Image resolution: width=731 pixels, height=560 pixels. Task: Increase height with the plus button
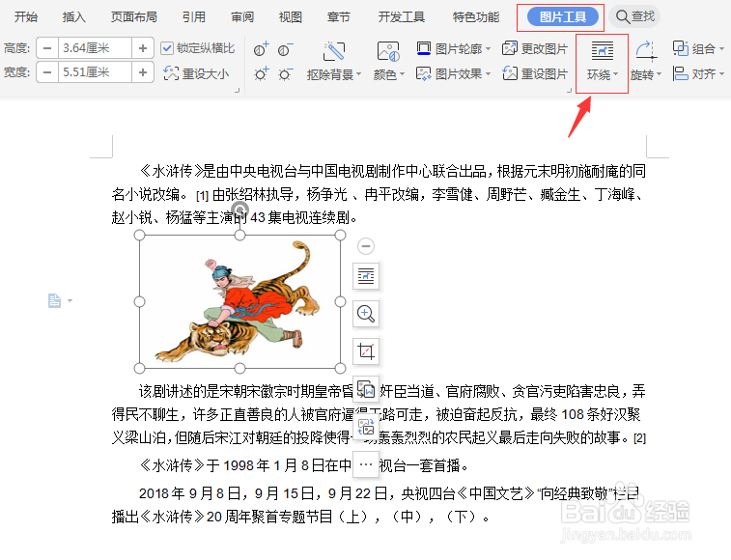(143, 48)
